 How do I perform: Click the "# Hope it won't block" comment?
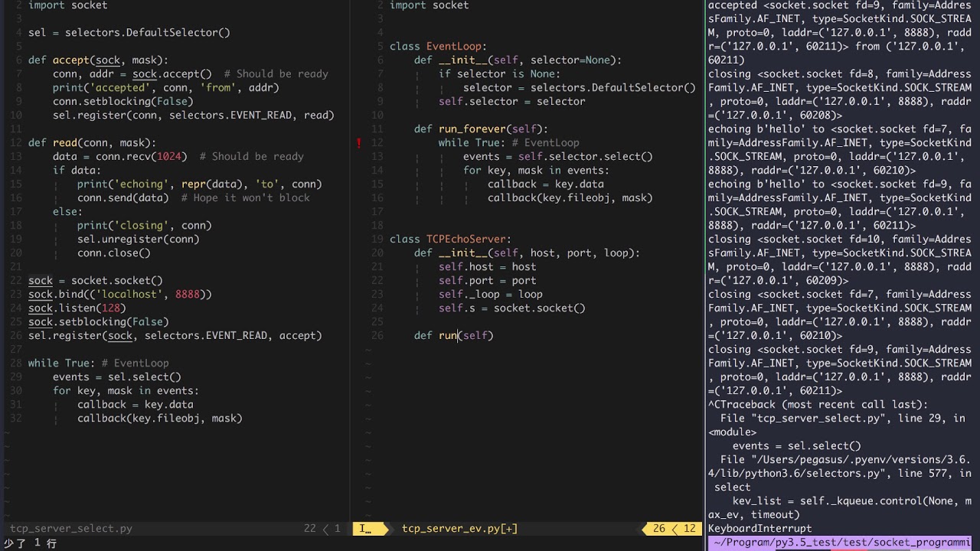pos(246,198)
